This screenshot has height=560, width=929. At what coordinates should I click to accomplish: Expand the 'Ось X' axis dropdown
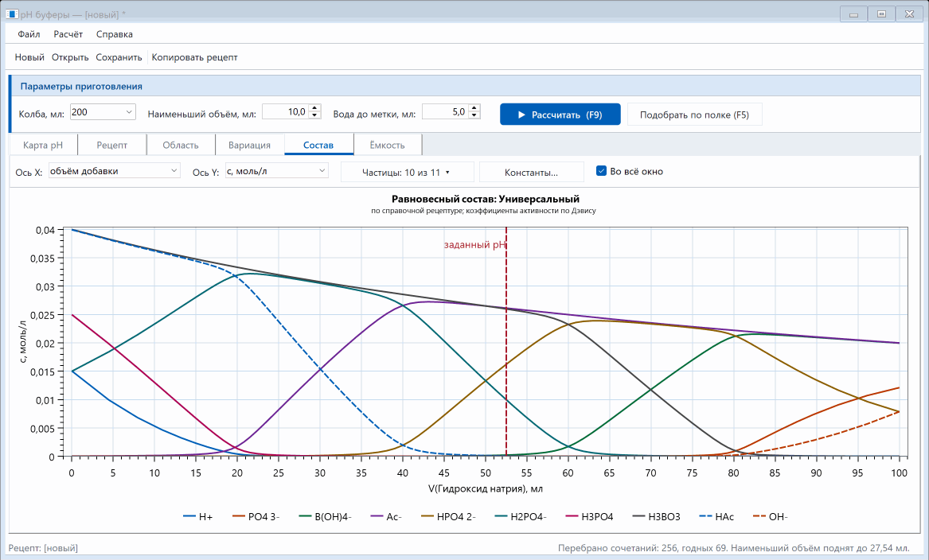point(115,171)
